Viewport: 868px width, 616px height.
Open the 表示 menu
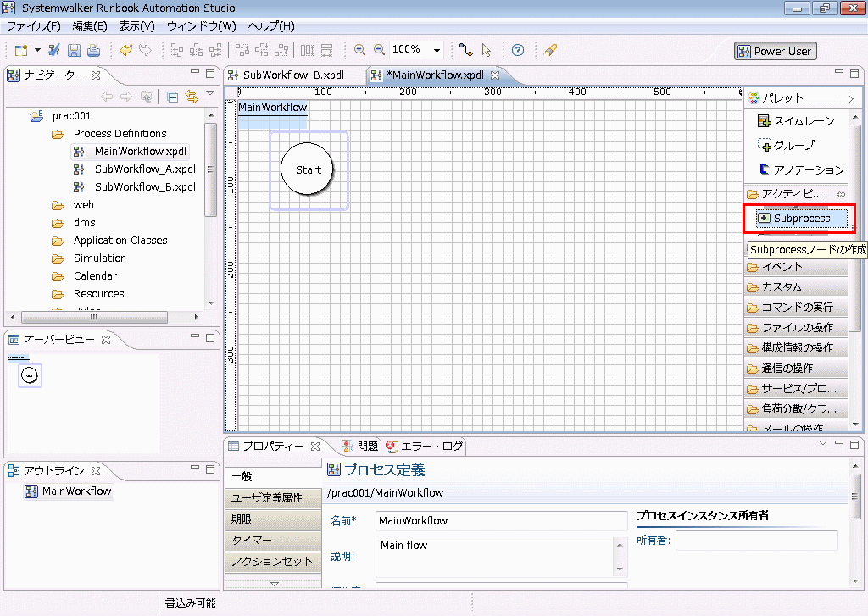click(136, 26)
